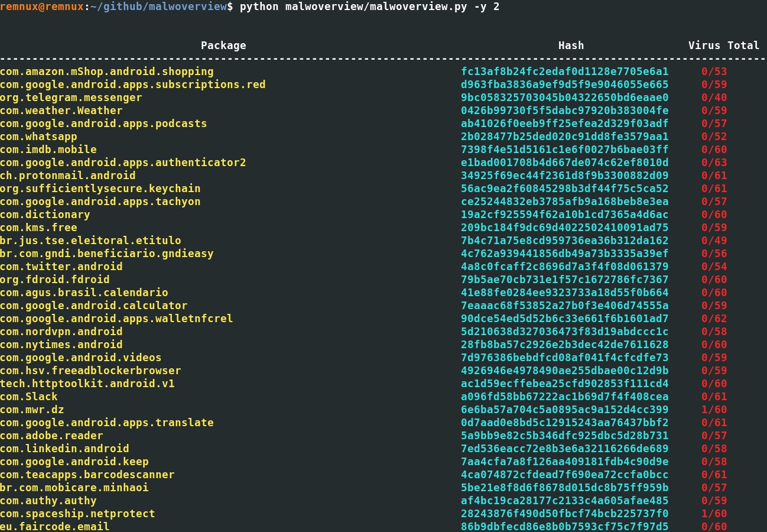This screenshot has height=532, width=767.
Task: Click the org.telegram.messenger package text
Action: (x=71, y=98)
